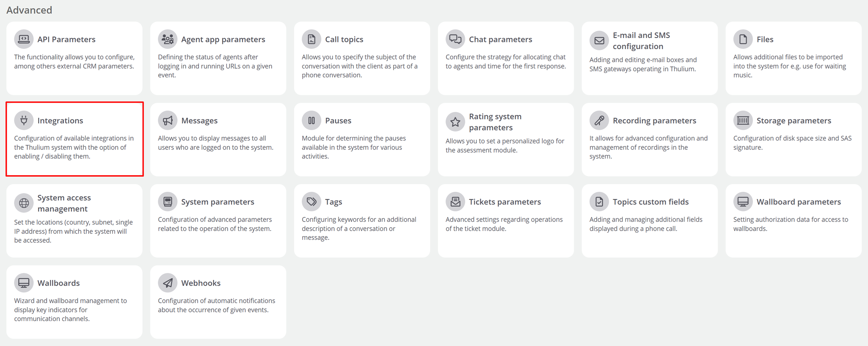Click the Recording parameters microphone icon
The height and width of the screenshot is (346, 868).
point(599,120)
